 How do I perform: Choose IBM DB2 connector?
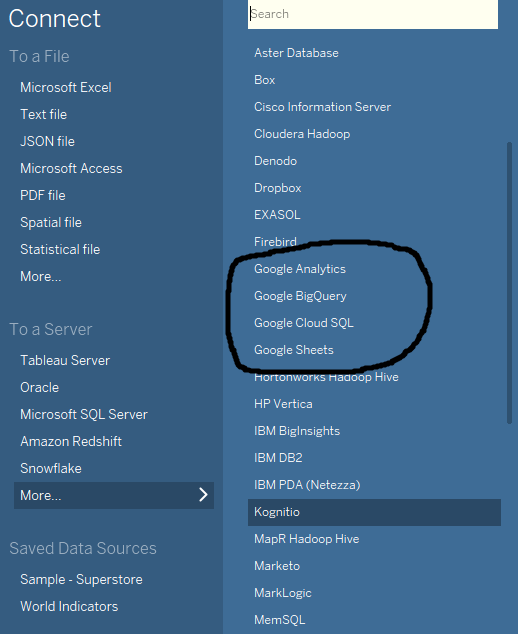pos(278,458)
